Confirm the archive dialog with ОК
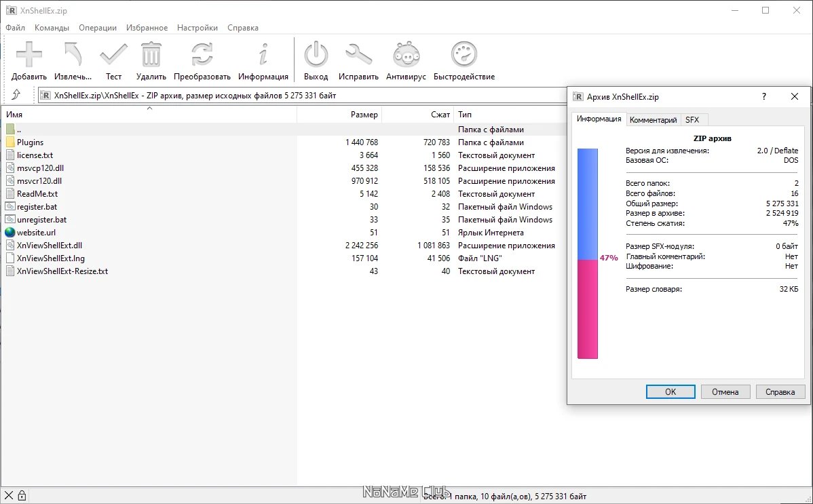The image size is (813, 504). click(x=670, y=391)
